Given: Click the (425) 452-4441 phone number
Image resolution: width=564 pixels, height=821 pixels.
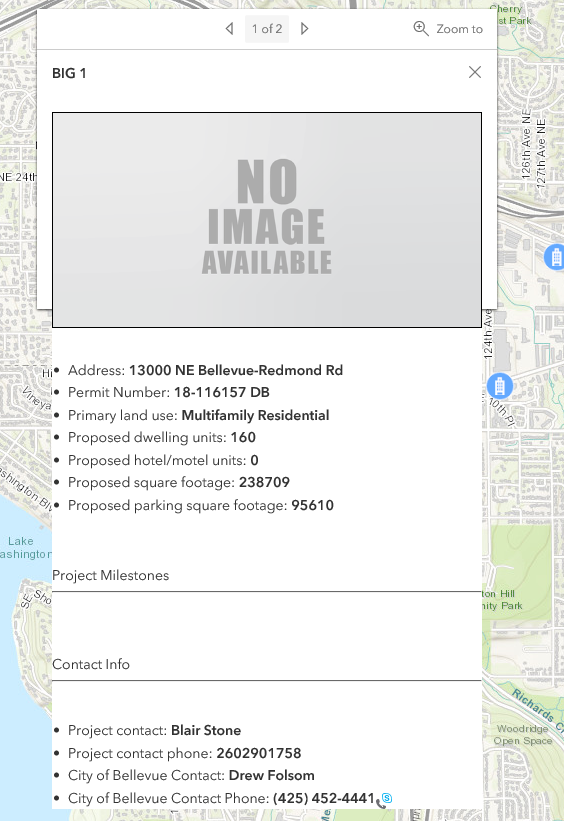Looking at the screenshot, I should (x=324, y=798).
